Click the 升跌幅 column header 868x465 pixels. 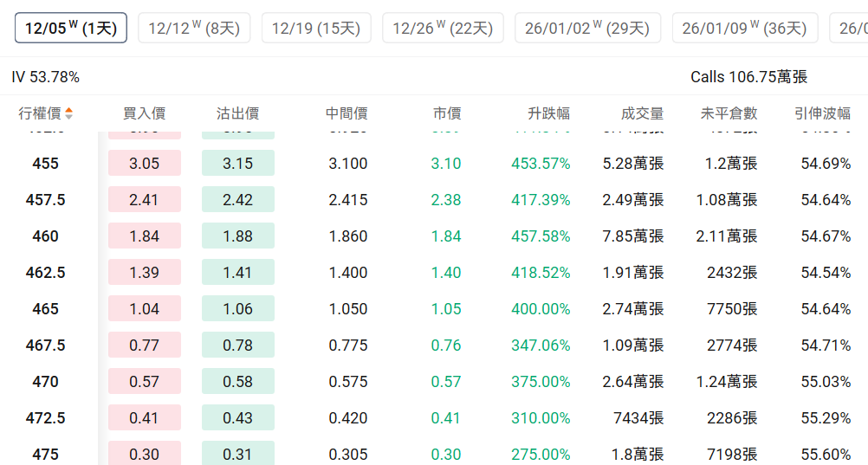pos(548,113)
